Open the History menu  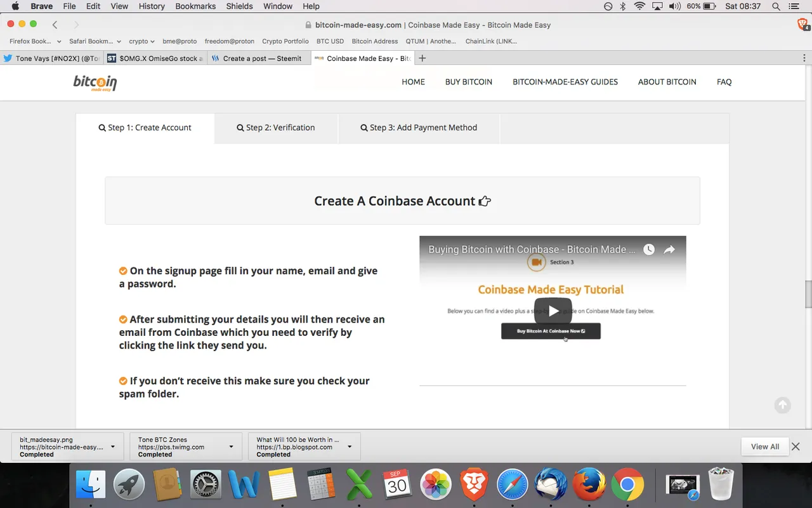152,6
